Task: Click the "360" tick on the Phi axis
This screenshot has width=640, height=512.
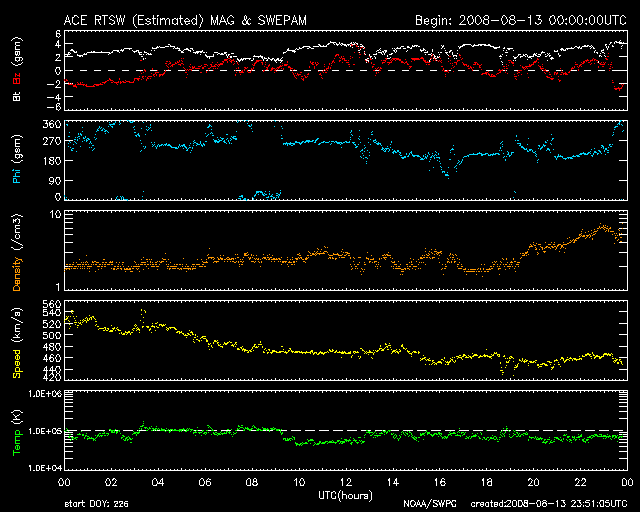Action: [52, 125]
